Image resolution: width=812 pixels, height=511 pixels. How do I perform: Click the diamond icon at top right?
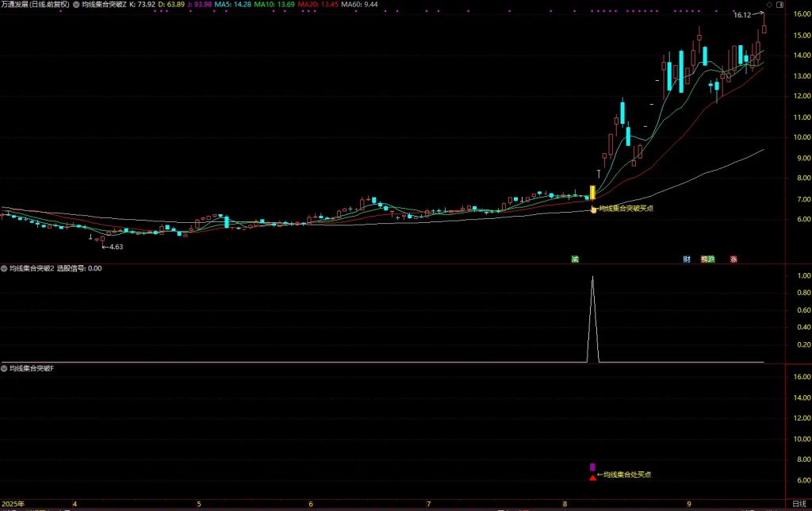[x=769, y=5]
